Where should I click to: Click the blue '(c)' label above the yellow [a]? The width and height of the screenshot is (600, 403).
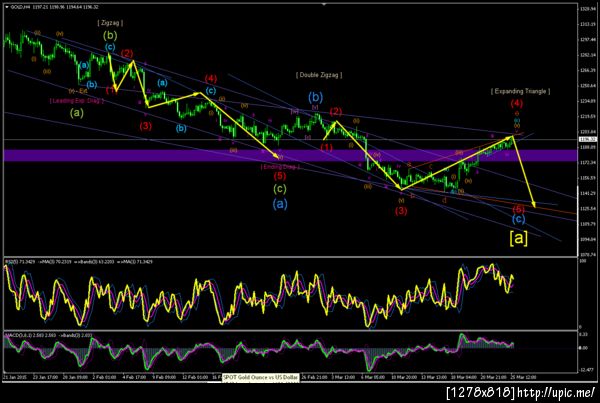tap(518, 219)
